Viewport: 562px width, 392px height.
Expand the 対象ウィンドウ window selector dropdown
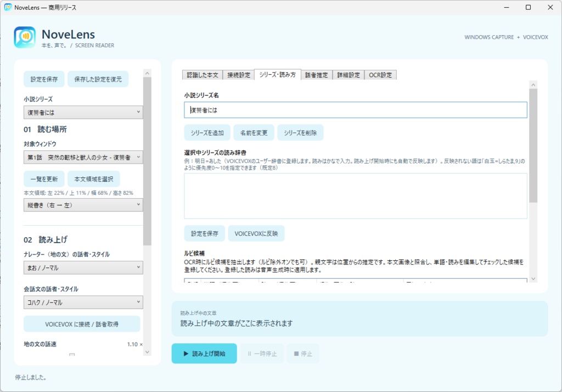pos(83,158)
